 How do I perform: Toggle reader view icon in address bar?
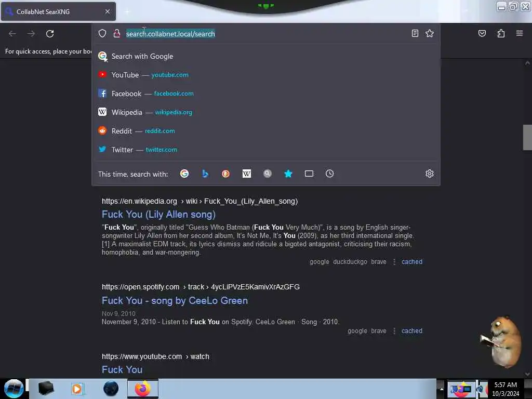(415, 33)
